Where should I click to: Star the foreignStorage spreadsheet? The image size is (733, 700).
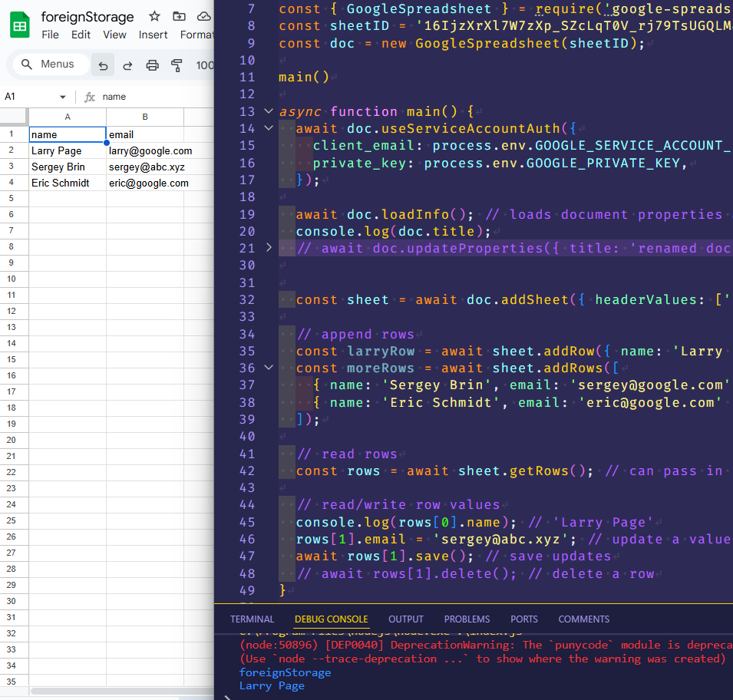coord(154,17)
